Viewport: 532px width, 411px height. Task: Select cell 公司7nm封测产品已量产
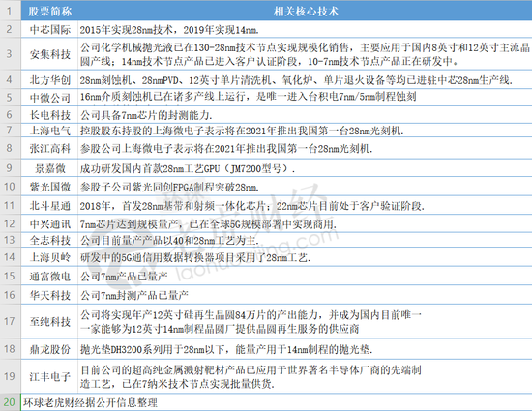pos(305,295)
